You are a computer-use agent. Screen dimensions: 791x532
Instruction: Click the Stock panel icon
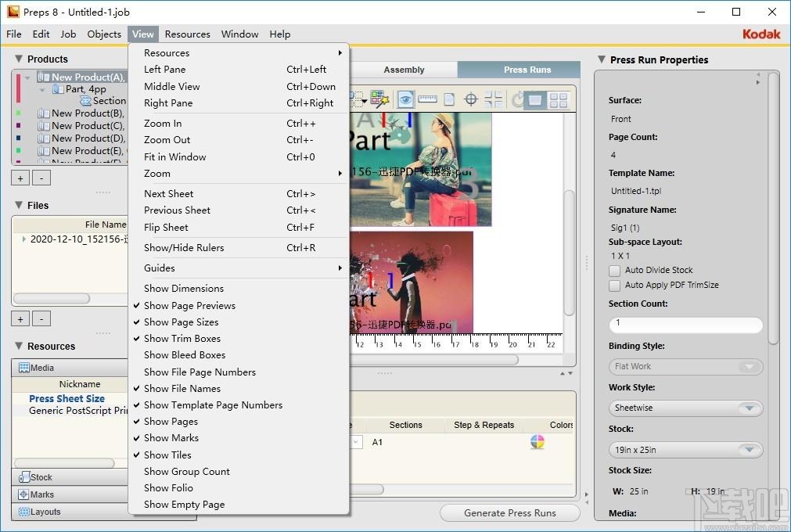pos(23,477)
